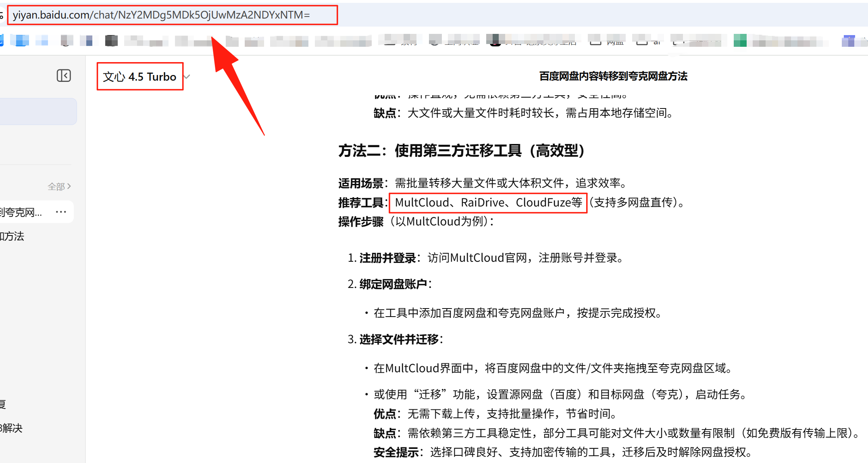This screenshot has height=463, width=868.
Task: Click step 3 选择文件并迁移
Action: click(x=395, y=340)
